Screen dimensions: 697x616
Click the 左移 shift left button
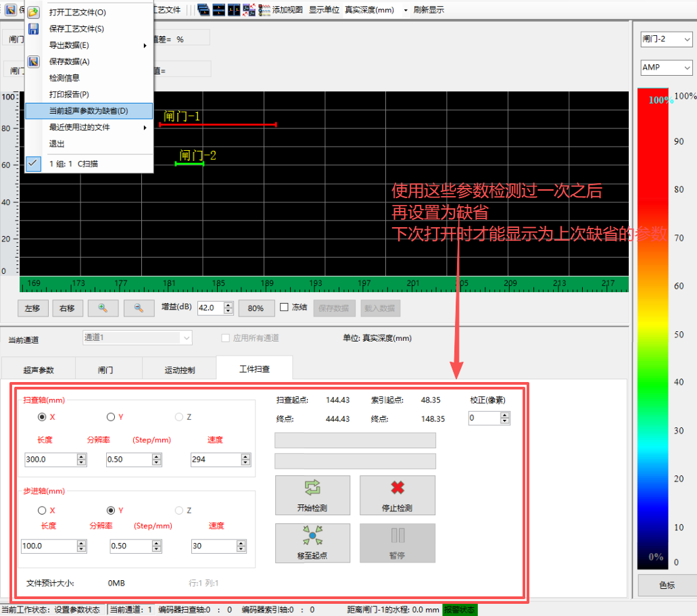coord(32,308)
